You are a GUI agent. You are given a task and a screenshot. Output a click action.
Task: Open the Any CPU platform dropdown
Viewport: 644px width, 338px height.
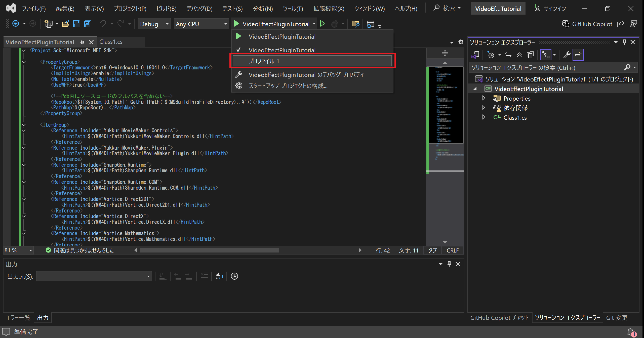click(225, 24)
